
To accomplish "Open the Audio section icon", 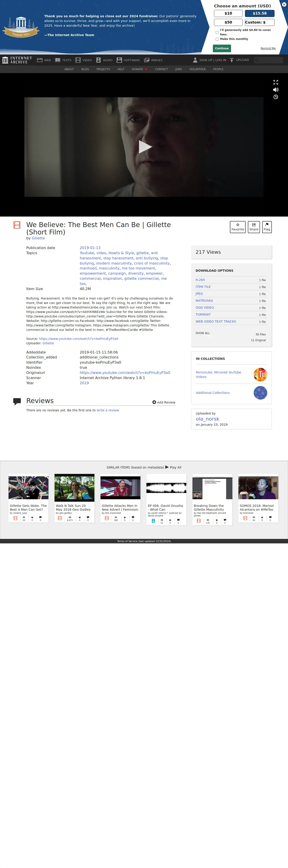I will [98, 60].
